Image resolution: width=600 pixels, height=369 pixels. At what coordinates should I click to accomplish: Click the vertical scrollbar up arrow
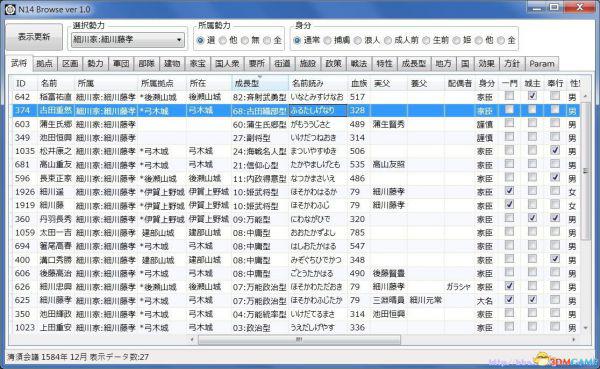point(585,96)
